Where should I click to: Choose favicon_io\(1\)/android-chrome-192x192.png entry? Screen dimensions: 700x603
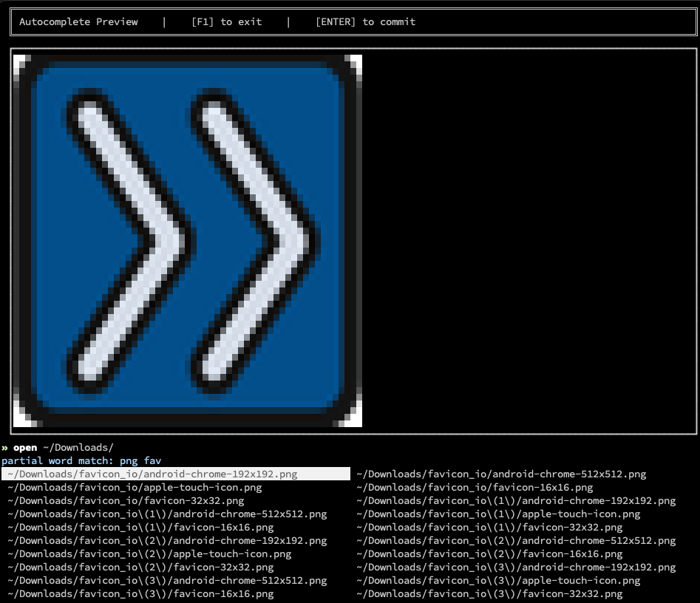[x=516, y=500]
